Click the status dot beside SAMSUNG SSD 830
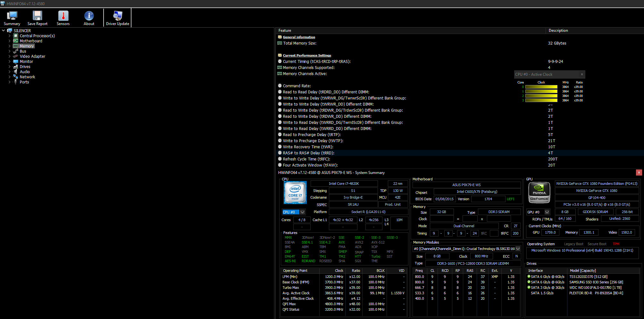The width and height of the screenshot is (644, 319). pyautogui.click(x=529, y=282)
